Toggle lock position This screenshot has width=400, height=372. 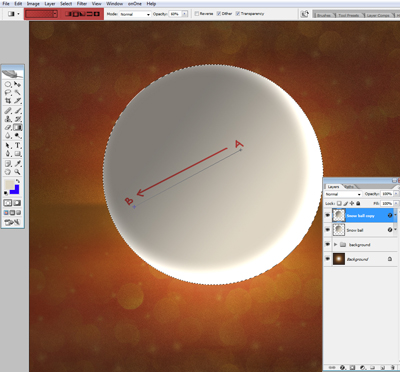click(x=352, y=203)
